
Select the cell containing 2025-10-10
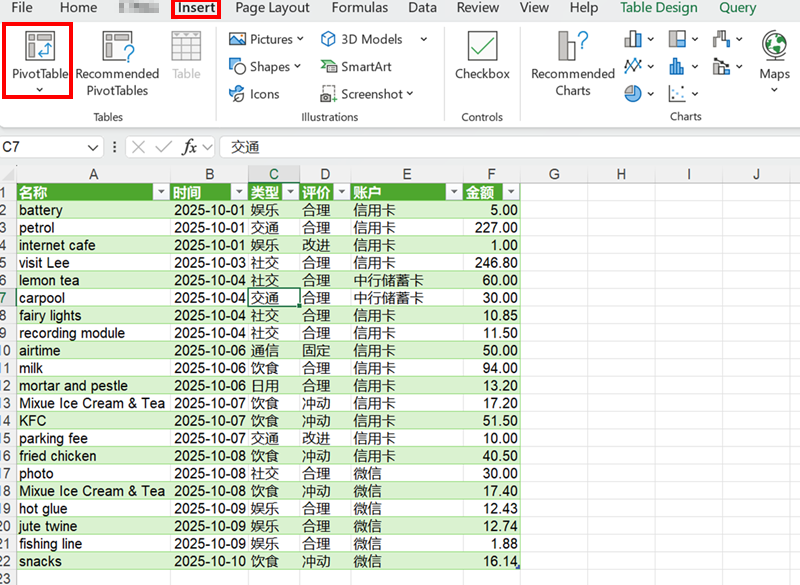209,561
